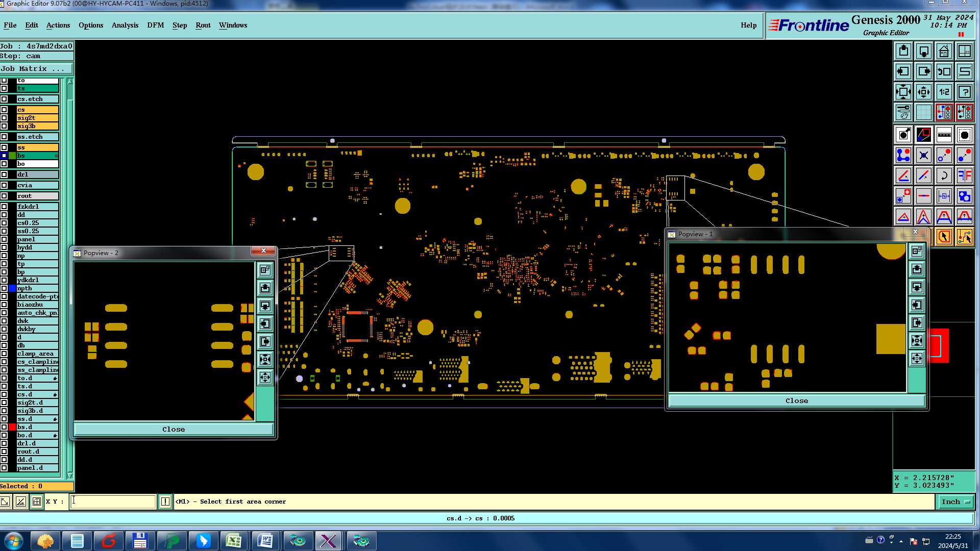
Task: Click the zoom area red rectangle icon
Action: (x=923, y=135)
